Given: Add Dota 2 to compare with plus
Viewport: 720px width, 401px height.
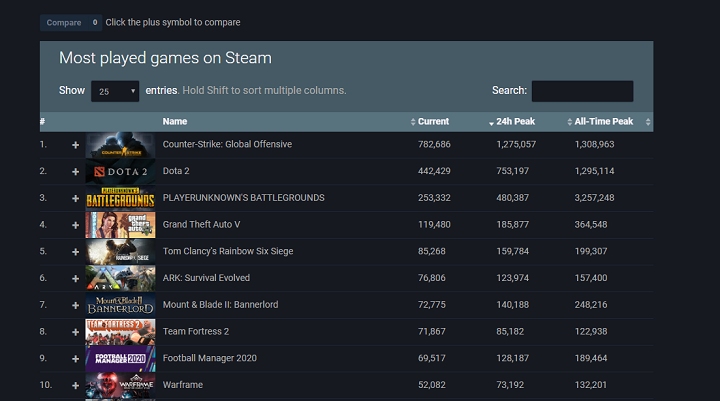Looking at the screenshot, I should tap(75, 172).
